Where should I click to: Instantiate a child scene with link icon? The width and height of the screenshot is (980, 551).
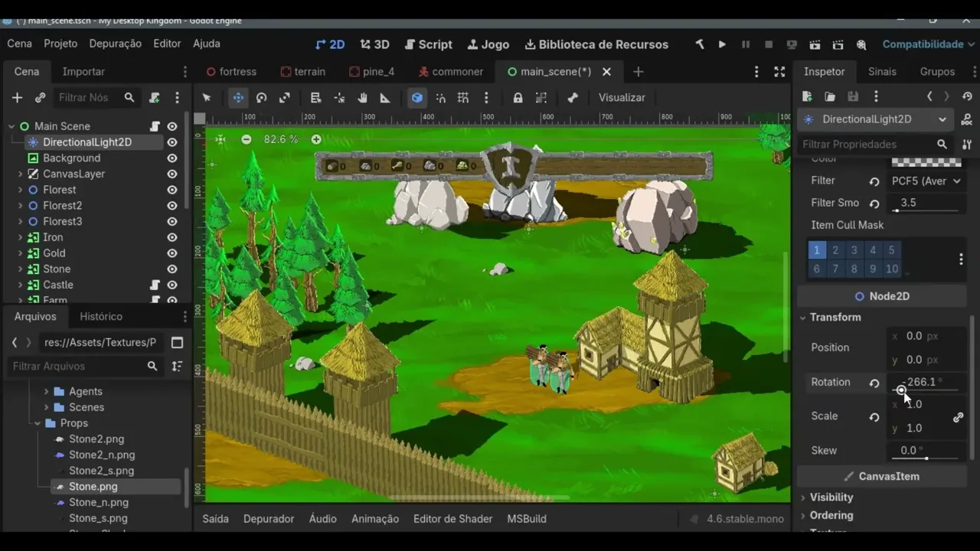(40, 97)
